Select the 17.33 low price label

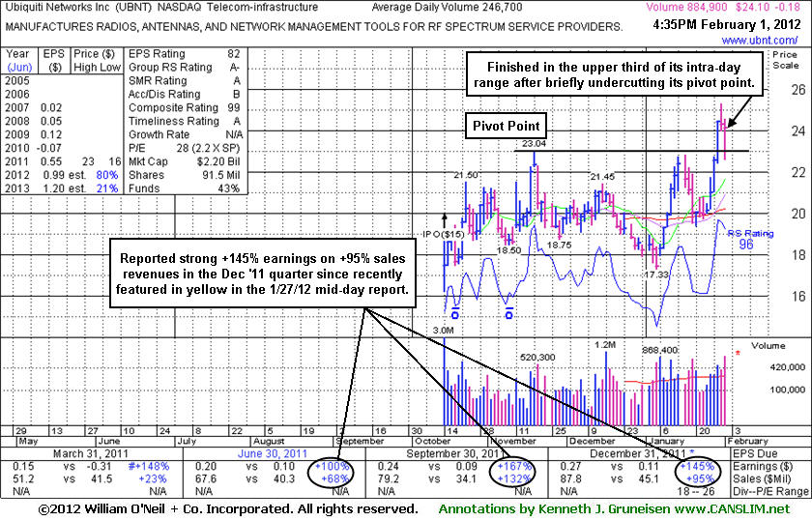point(656,275)
